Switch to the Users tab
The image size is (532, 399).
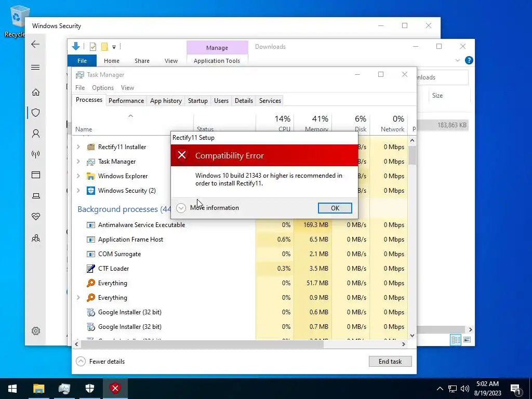[221, 101]
